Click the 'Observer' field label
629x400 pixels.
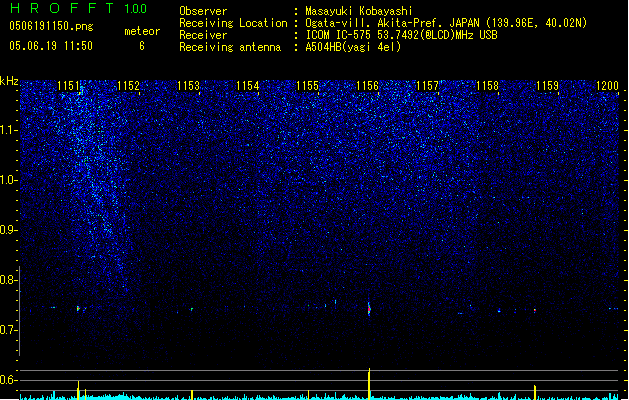[x=203, y=11]
